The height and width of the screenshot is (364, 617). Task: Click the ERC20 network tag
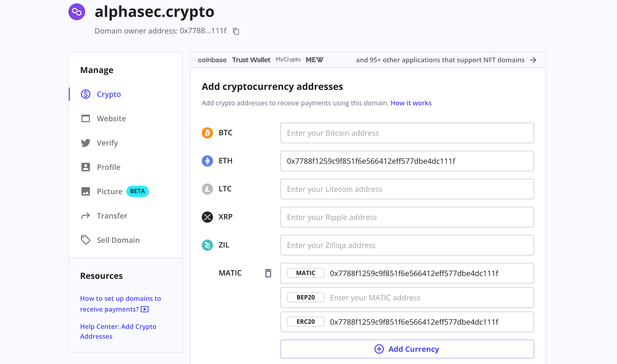coord(305,322)
